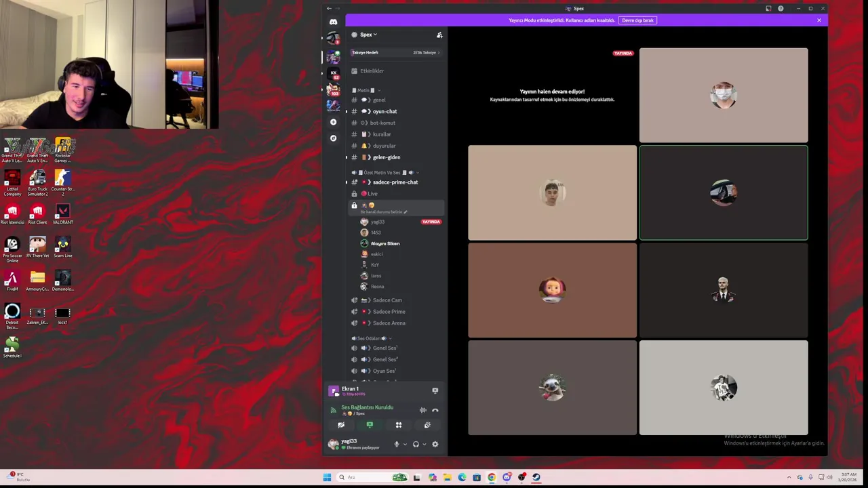
Task: Select yagi33 in voice member list
Action: tap(400, 222)
